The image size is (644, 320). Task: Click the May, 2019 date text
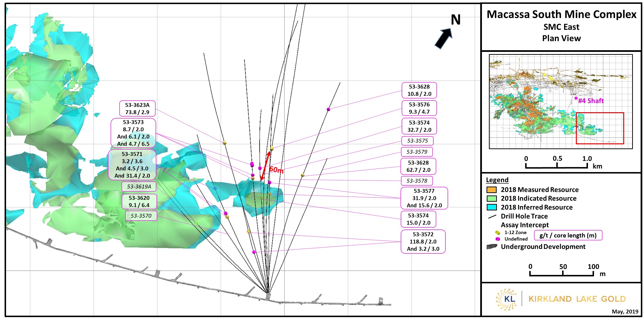click(x=625, y=312)
